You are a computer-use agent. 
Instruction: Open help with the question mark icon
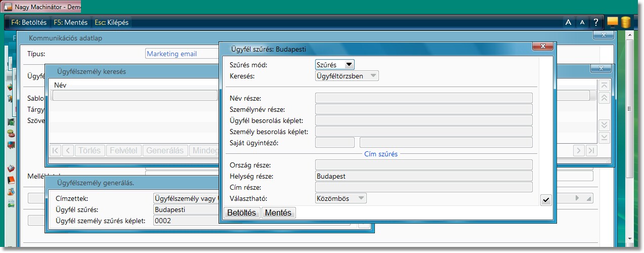[596, 22]
